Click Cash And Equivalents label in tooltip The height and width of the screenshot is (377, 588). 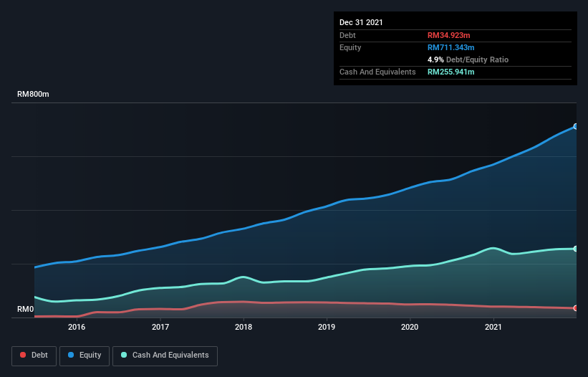click(x=377, y=72)
